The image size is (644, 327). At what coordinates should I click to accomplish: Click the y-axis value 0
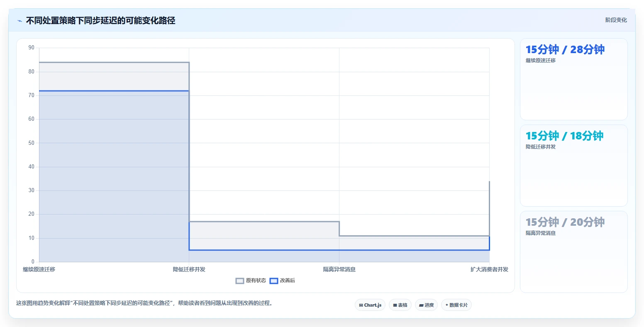[x=33, y=262]
